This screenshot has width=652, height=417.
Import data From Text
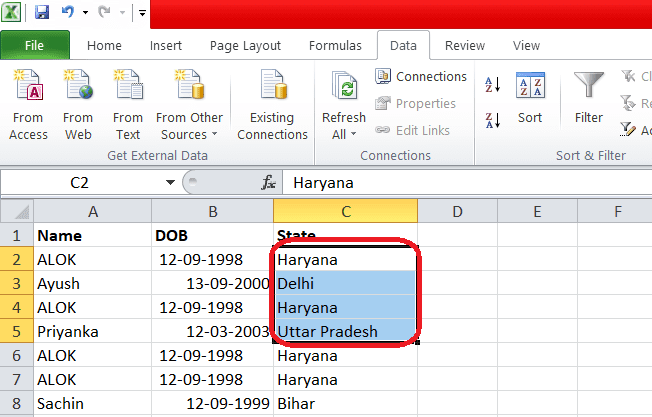coord(128,105)
